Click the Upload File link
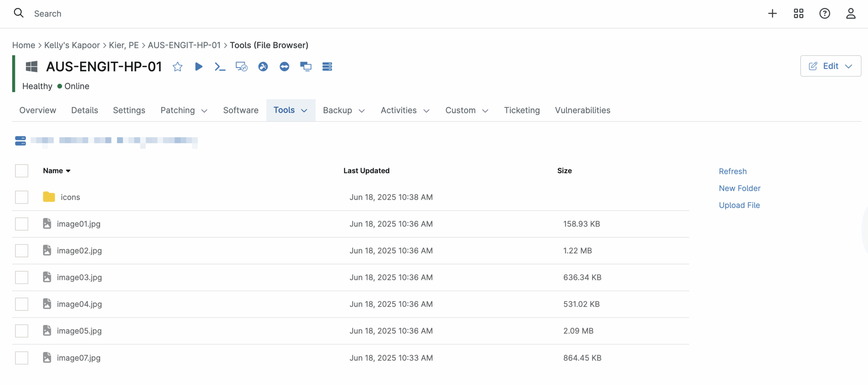Viewport: 868px width, 385px height. 739,205
